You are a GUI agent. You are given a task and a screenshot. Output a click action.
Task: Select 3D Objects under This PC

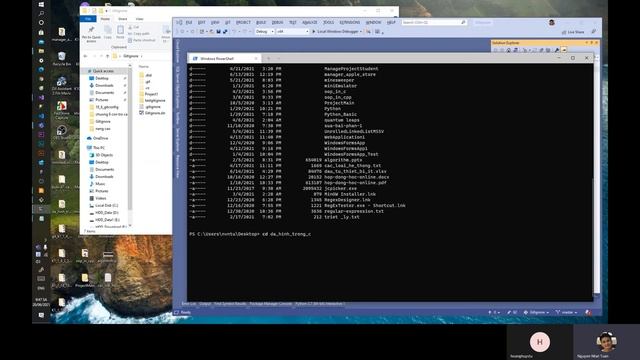coord(101,155)
